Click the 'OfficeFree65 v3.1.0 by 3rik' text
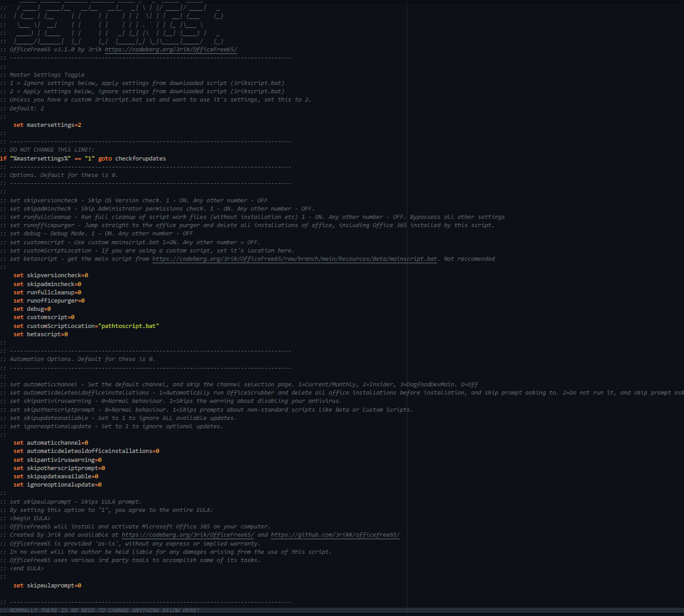This screenshot has width=684, height=616. tap(55, 49)
